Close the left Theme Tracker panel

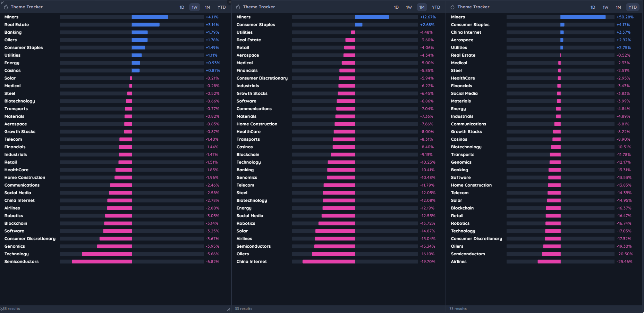229,2
